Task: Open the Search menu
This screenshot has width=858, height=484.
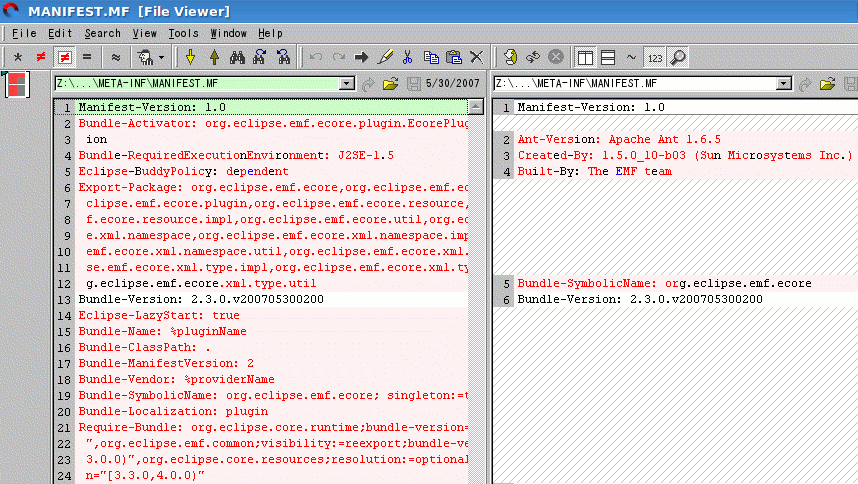Action: [102, 33]
